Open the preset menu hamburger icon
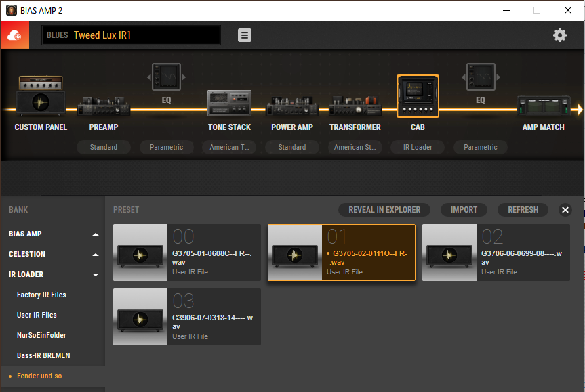Viewport: 585px width, 392px height. click(245, 35)
